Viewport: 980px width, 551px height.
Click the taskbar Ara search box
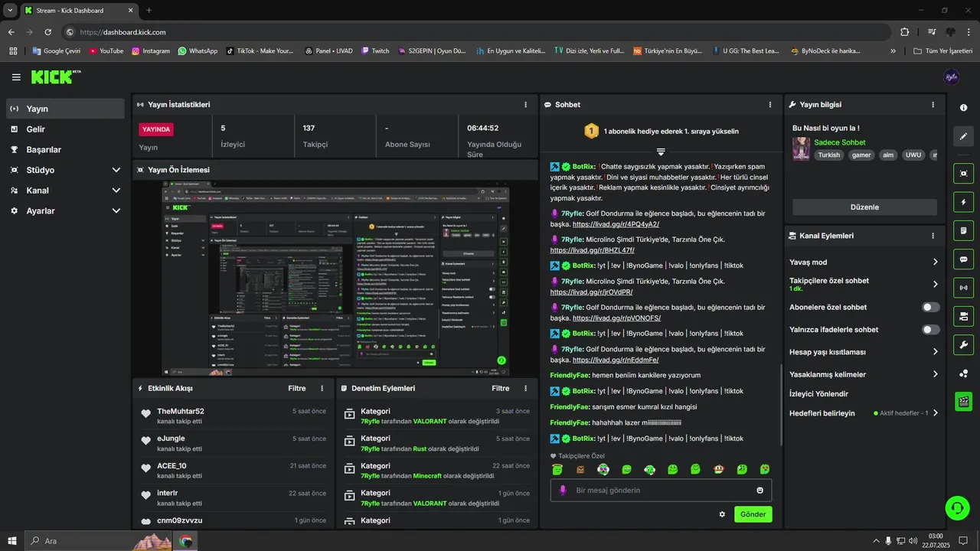[x=98, y=540]
